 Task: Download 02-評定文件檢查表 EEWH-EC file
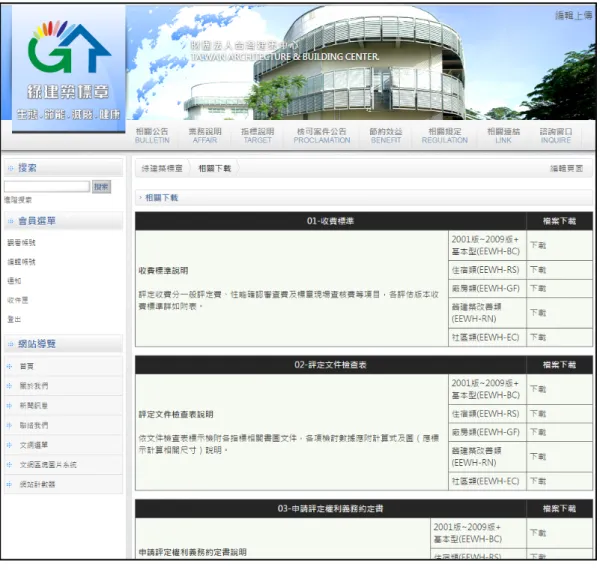tap(538, 481)
